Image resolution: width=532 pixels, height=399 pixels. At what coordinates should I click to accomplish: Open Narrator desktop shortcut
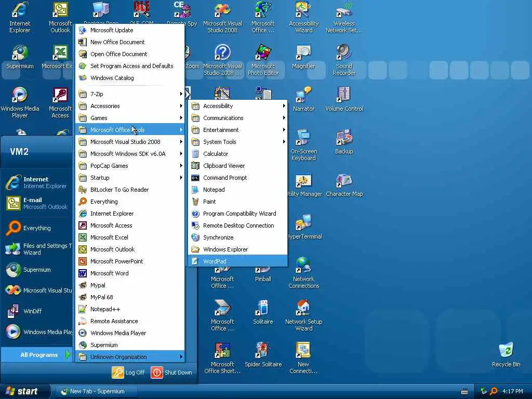(x=303, y=99)
